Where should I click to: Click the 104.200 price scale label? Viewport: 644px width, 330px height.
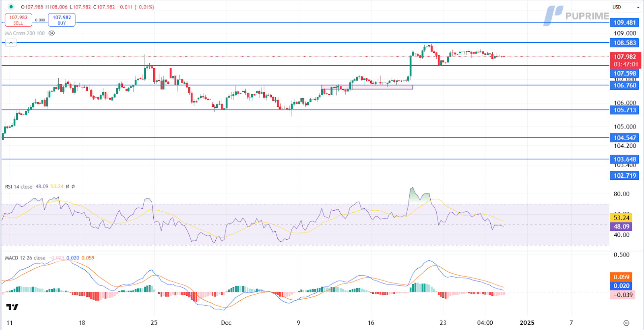[x=625, y=146]
